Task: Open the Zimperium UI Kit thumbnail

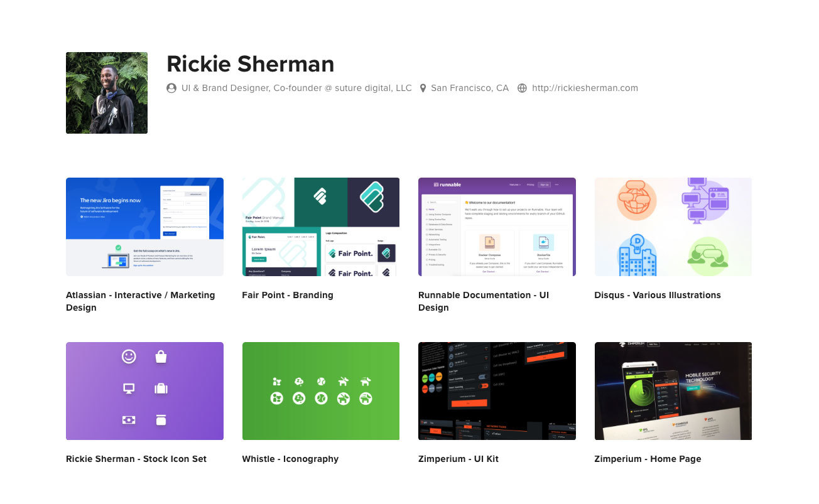Action: coord(497,391)
